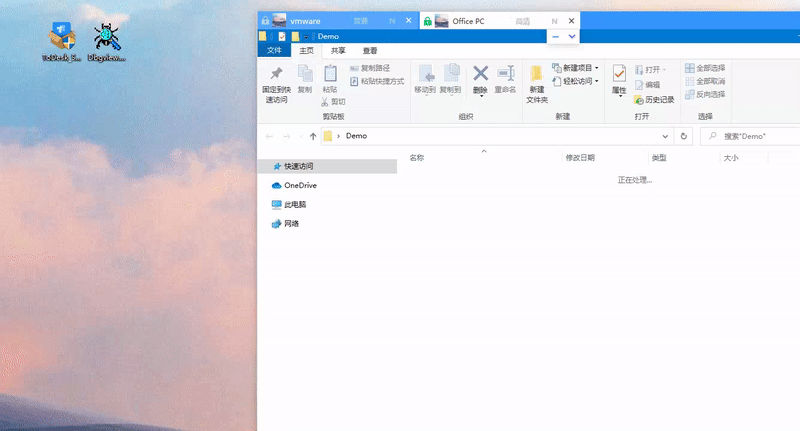Open the Dbgview desktop shortcut

[107, 42]
